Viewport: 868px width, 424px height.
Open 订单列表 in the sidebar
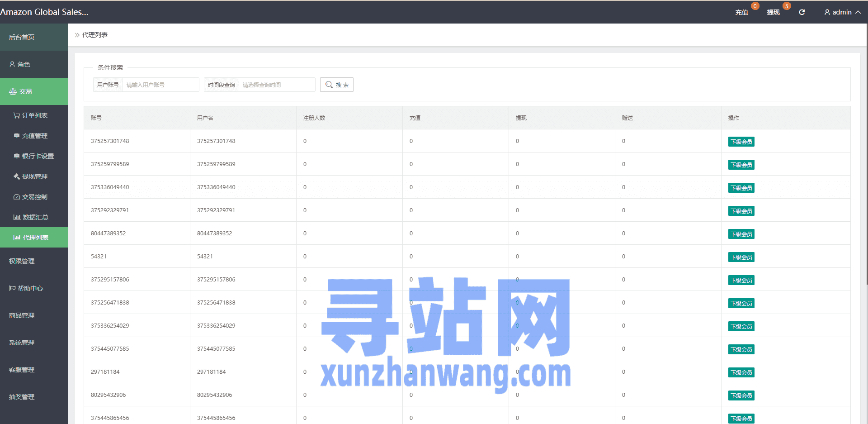coord(34,115)
